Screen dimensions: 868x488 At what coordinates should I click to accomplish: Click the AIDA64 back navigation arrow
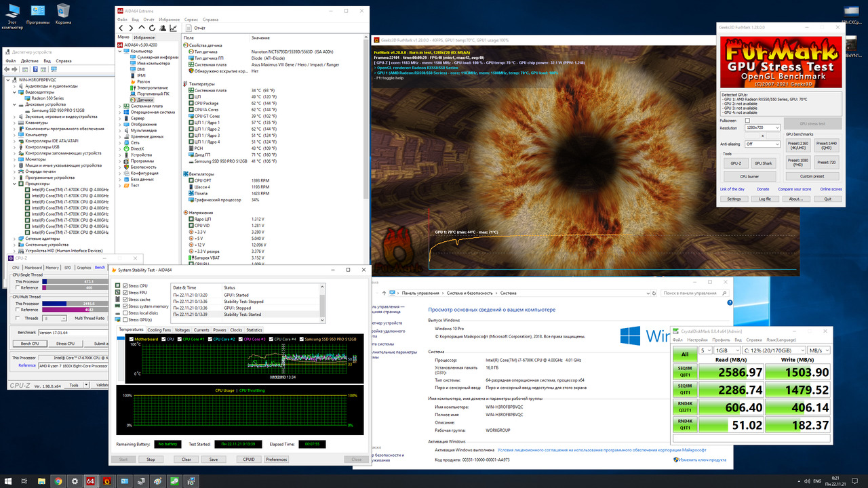pyautogui.click(x=121, y=28)
